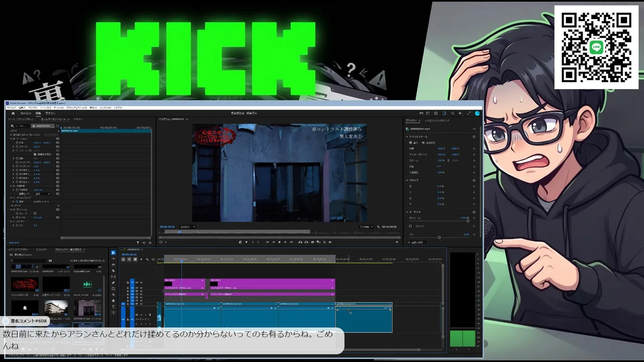Click the Add Marker icon in timeline header
The height and width of the screenshot is (362, 644).
click(141, 259)
